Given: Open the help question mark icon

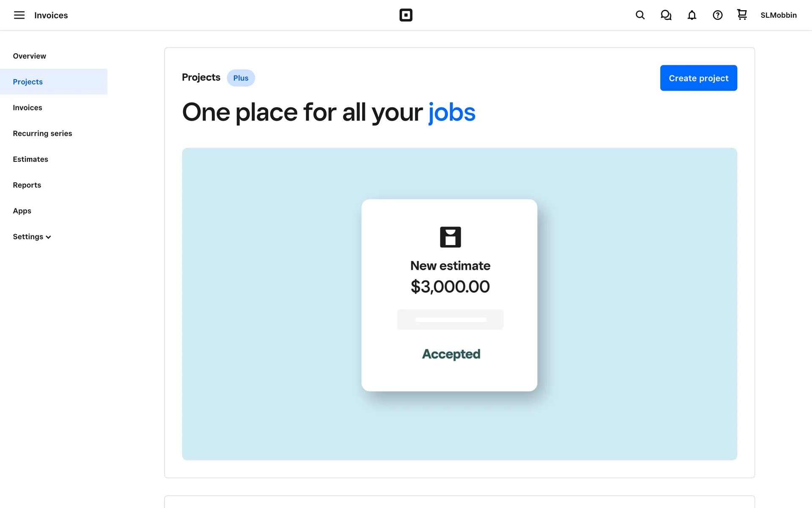Looking at the screenshot, I should click(x=717, y=15).
